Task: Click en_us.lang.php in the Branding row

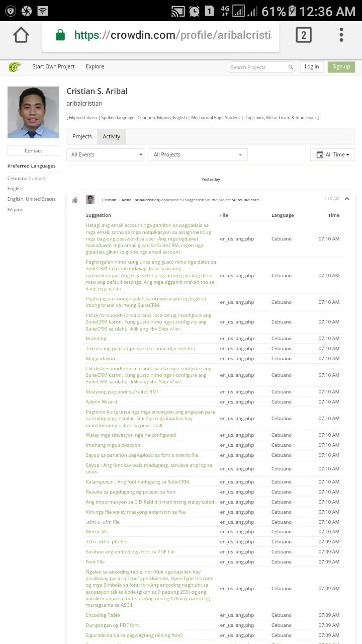Action: pyautogui.click(x=237, y=338)
